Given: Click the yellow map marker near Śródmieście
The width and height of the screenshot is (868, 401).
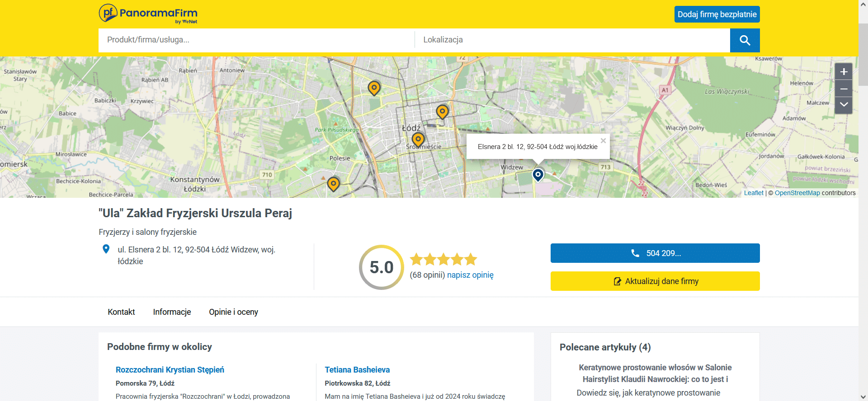Looking at the screenshot, I should (x=418, y=140).
